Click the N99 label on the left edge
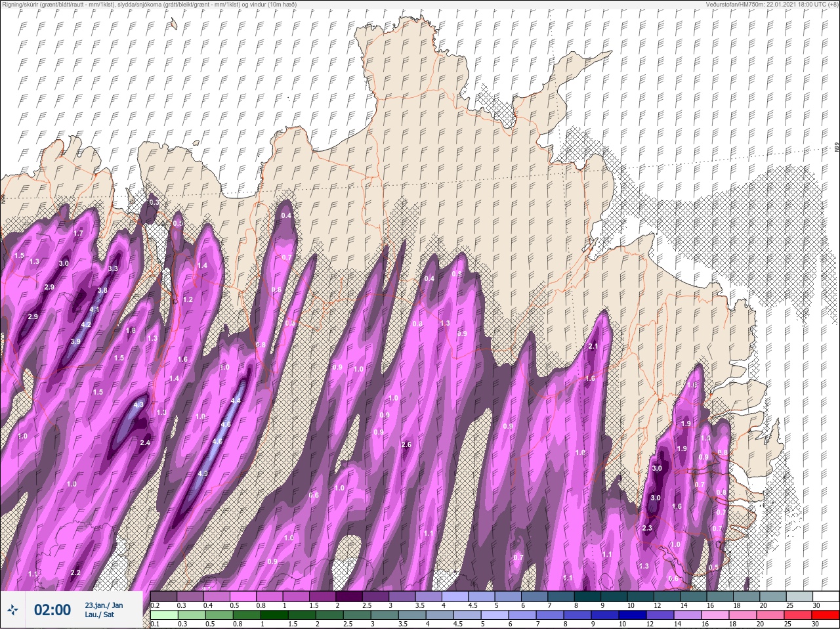 tap(3, 198)
